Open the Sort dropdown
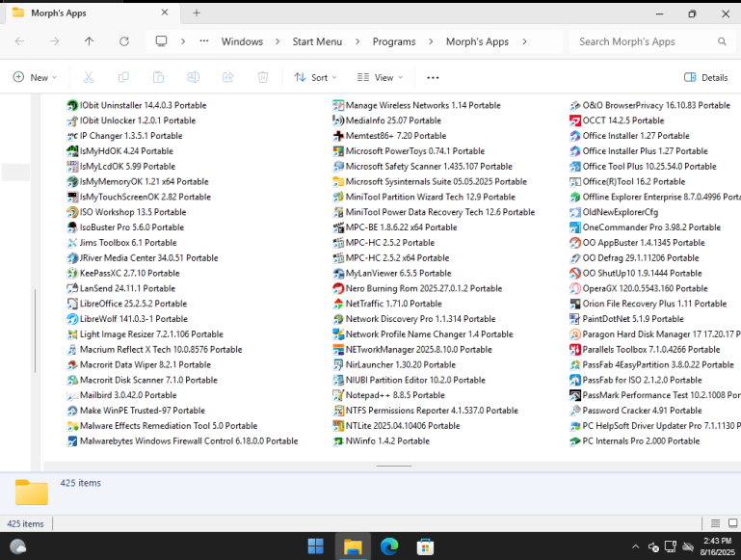This screenshot has height=560, width=741. (316, 77)
